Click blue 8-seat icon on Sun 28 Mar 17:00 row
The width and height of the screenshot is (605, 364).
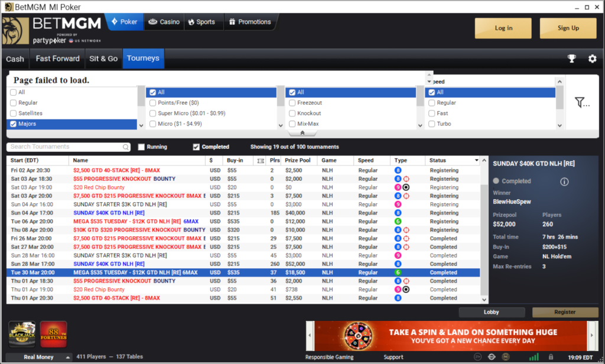[x=398, y=264]
